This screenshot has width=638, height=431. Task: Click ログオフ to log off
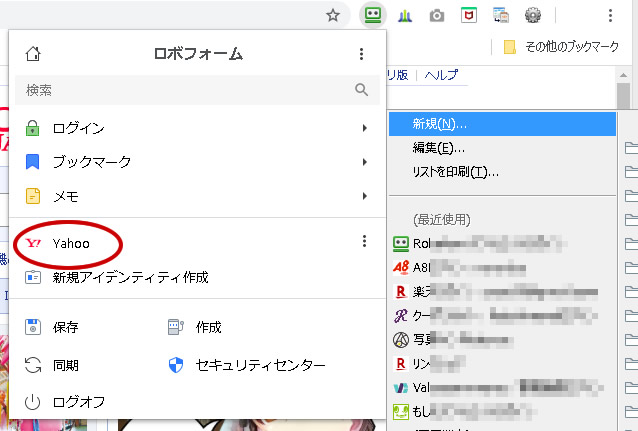click(65, 402)
